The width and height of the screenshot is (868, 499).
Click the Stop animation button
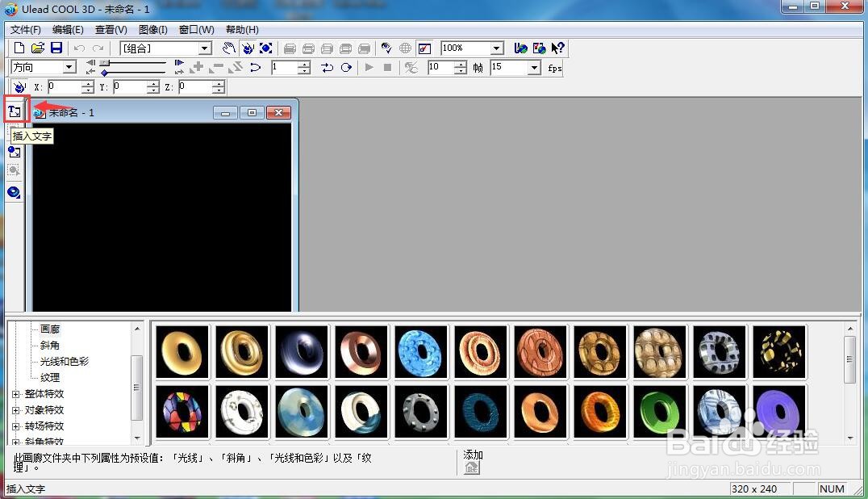tap(387, 67)
